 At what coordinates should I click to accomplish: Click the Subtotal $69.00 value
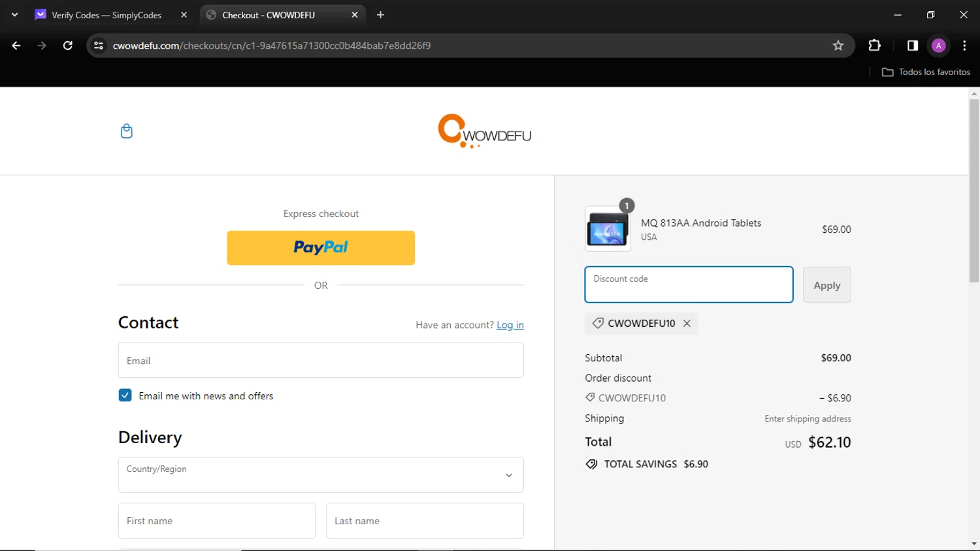point(836,358)
